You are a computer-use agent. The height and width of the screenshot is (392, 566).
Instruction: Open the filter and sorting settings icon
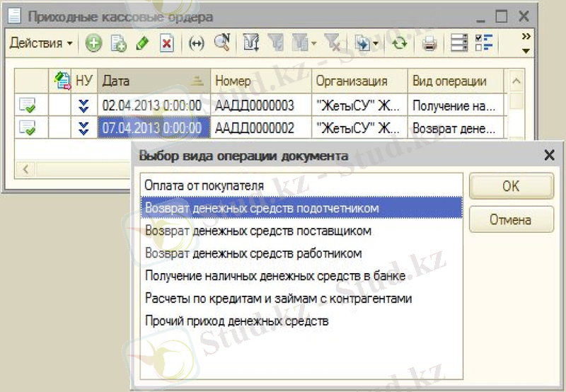pos(251,43)
